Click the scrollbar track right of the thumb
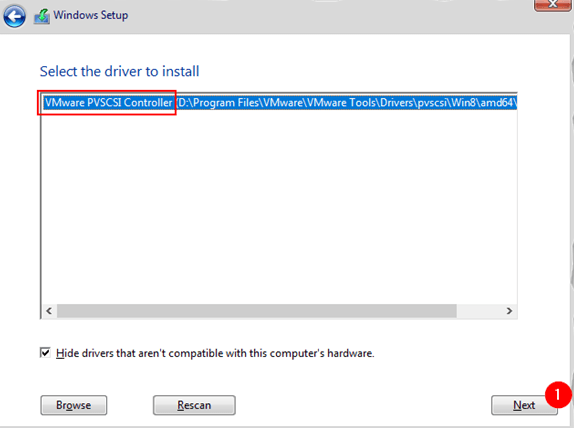Screen dimensions: 574x428 pos(479,311)
